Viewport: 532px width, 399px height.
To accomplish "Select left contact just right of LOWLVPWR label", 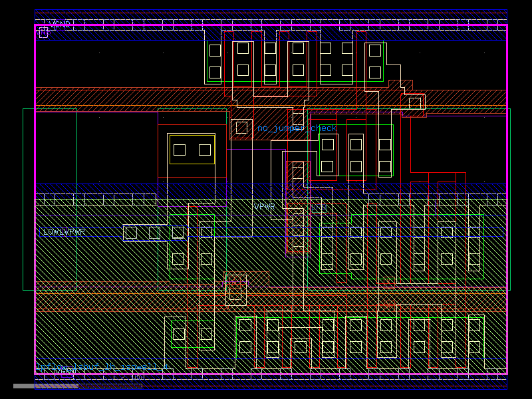I will point(131,233).
